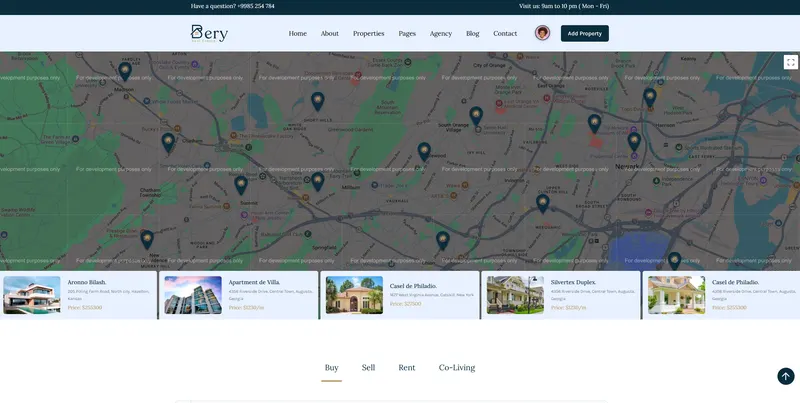Viewport: 800px width, 403px height.
Task: Click the Price: $27500 text
Action: 406,304
